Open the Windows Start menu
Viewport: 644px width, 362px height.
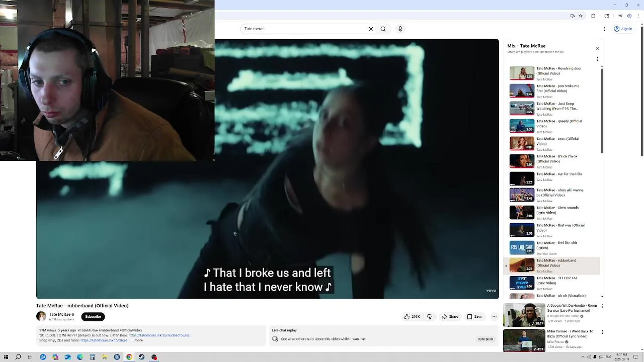(x=6, y=357)
